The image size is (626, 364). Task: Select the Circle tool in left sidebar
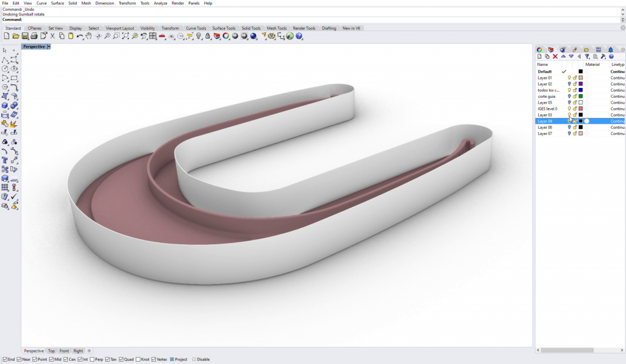(5, 69)
